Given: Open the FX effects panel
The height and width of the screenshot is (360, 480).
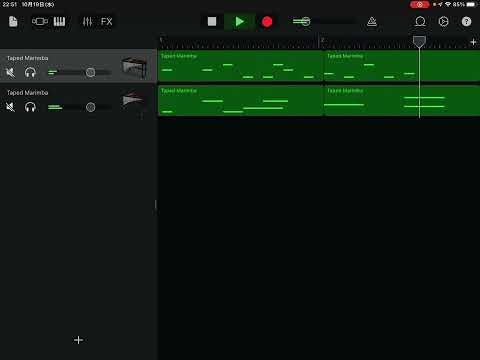Looking at the screenshot, I should [106, 22].
